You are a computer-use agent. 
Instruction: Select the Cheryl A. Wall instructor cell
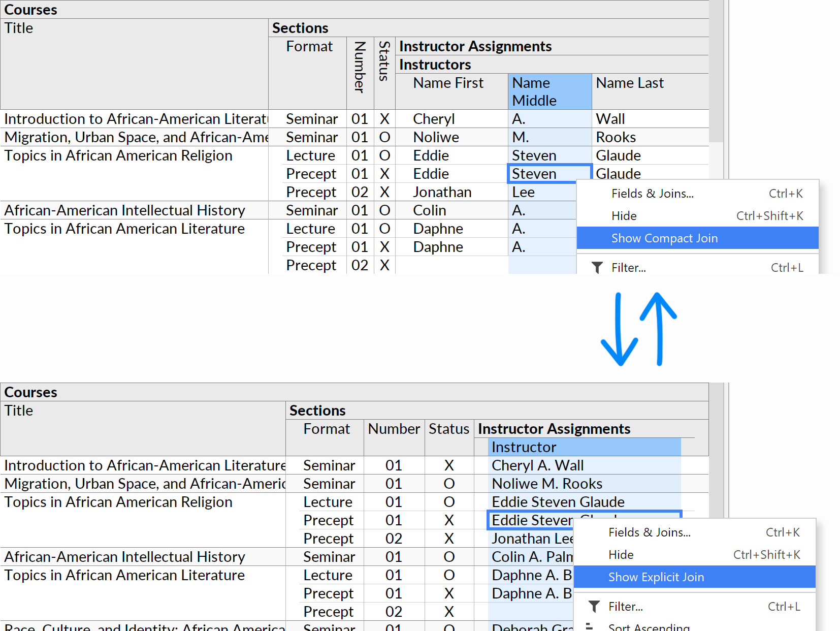[x=537, y=465]
